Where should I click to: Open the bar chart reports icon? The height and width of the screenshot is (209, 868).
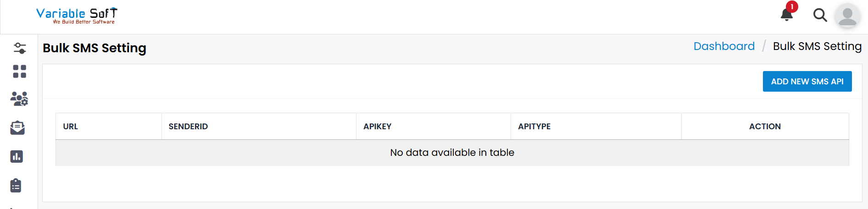[x=17, y=157]
